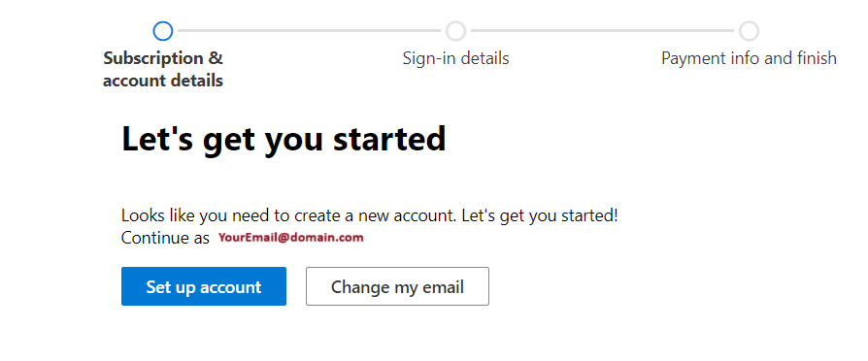
Task: Click the 'account details' line under Subscription
Action: click(163, 81)
